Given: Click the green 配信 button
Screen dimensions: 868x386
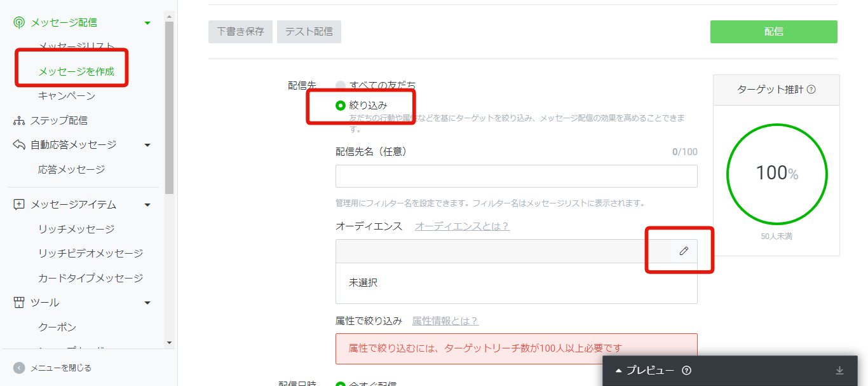Looking at the screenshot, I should (x=774, y=32).
